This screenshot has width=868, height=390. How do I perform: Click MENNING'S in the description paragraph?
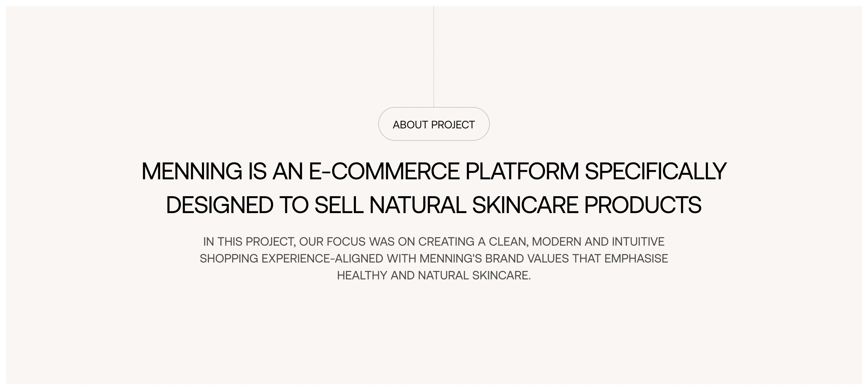[451, 259]
